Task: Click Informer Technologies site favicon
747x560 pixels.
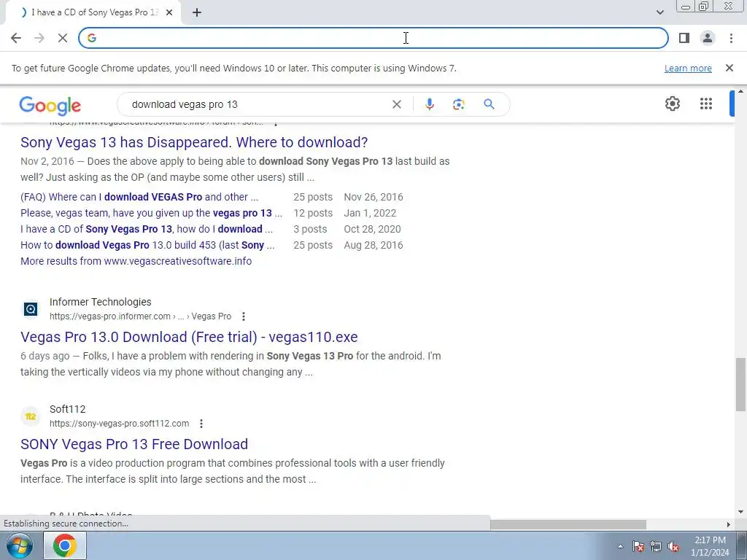Action: tap(31, 309)
